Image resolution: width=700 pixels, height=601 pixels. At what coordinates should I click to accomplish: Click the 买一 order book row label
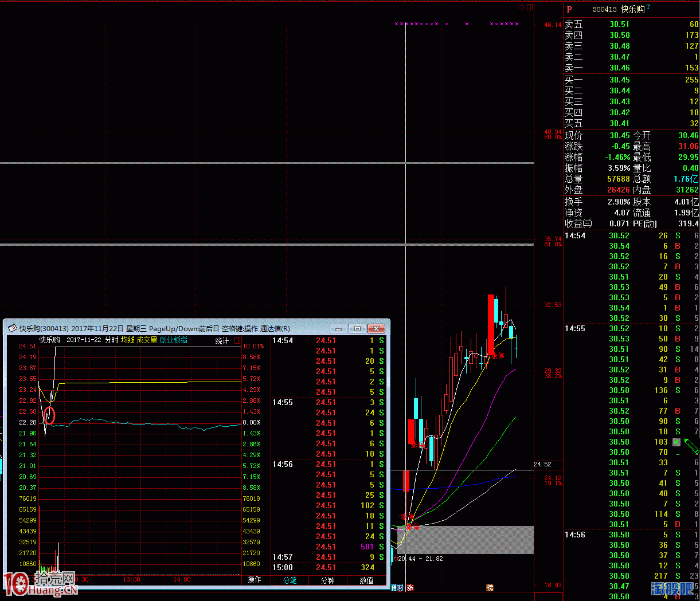point(573,80)
